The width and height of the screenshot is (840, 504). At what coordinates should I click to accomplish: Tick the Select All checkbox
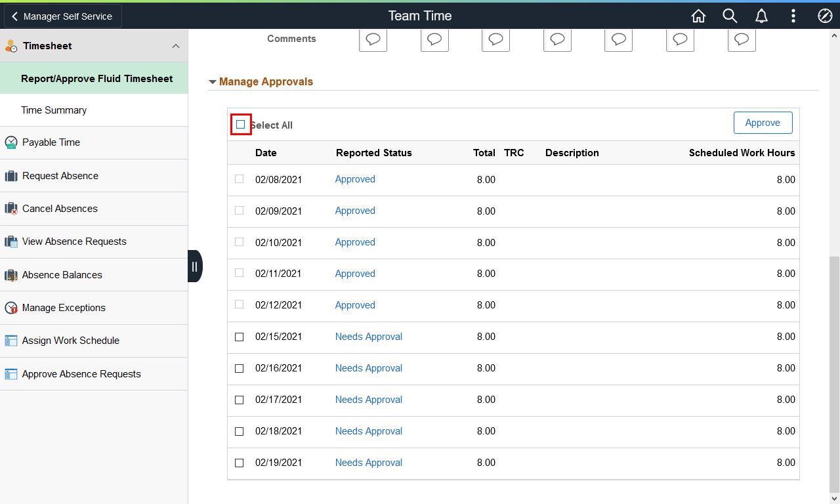[241, 125]
